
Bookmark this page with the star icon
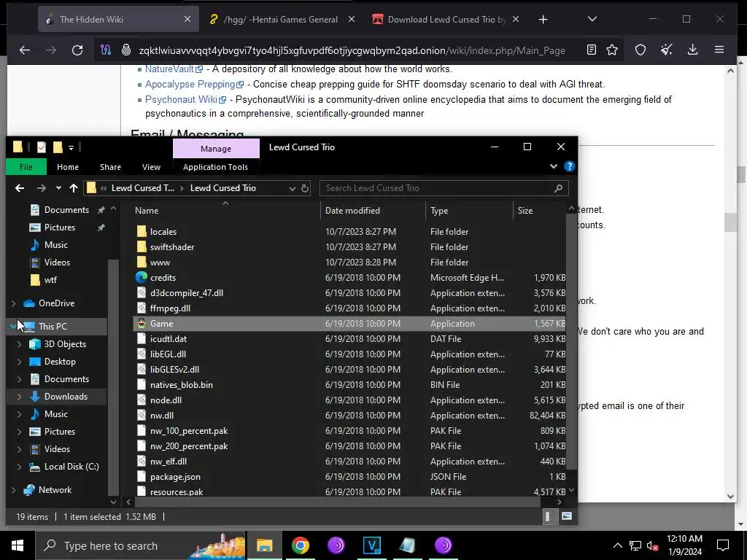(612, 50)
